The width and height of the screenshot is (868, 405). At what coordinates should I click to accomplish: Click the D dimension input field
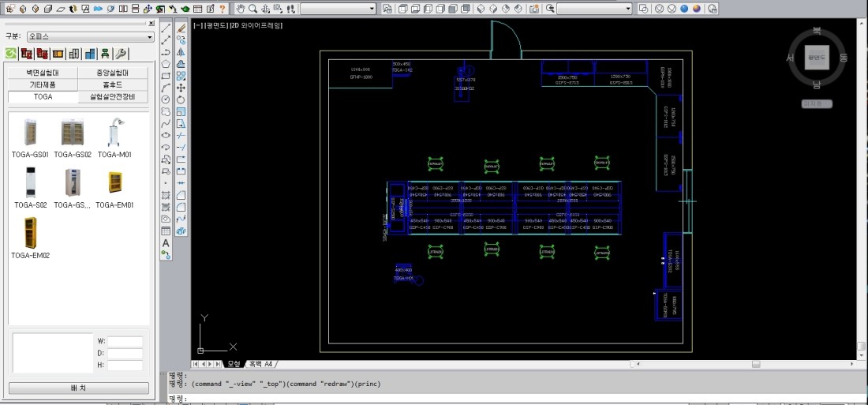coord(125,354)
